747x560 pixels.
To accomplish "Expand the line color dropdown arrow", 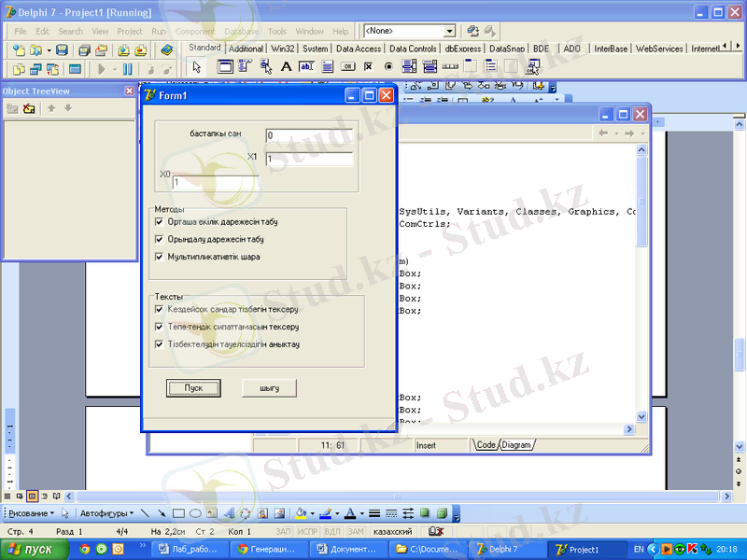I will pyautogui.click(x=337, y=513).
